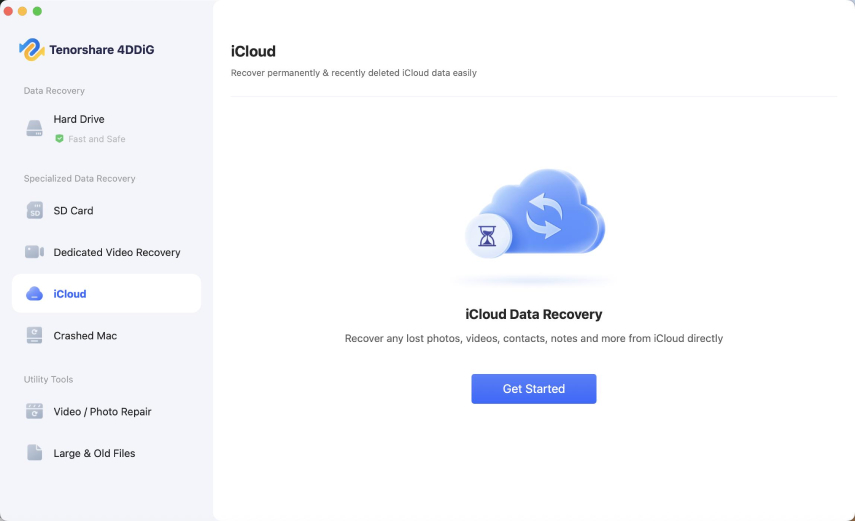Click the Tenorshare 4DDiG logo icon
This screenshot has width=855, height=521.
32,49
